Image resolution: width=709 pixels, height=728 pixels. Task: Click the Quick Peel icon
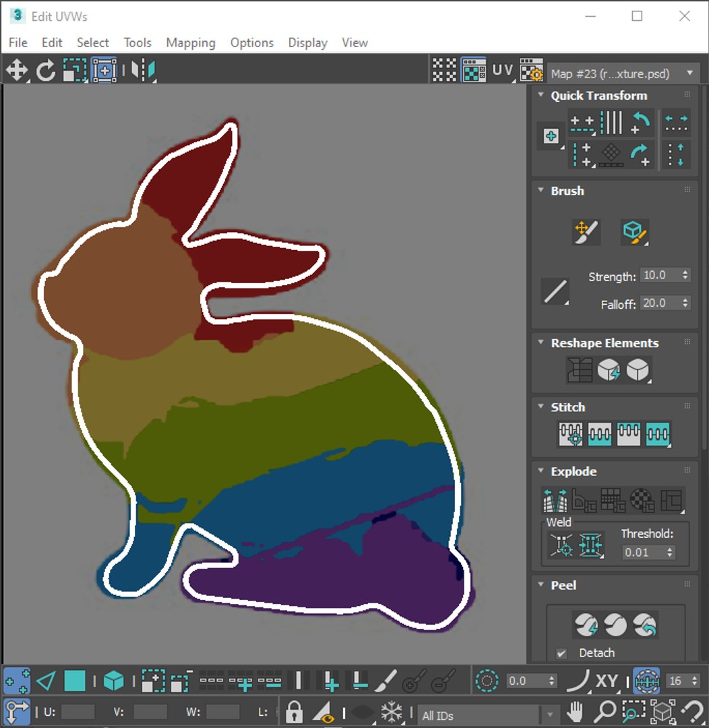(x=586, y=624)
